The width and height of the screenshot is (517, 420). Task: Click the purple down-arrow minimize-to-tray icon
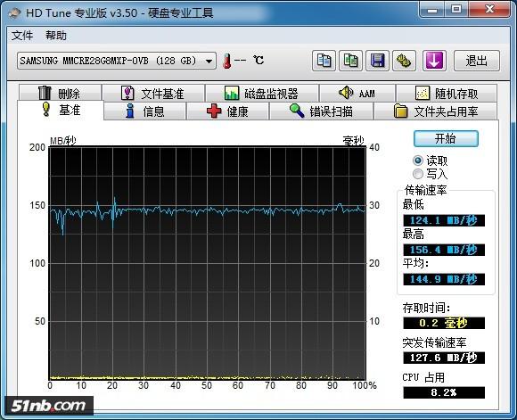point(434,61)
